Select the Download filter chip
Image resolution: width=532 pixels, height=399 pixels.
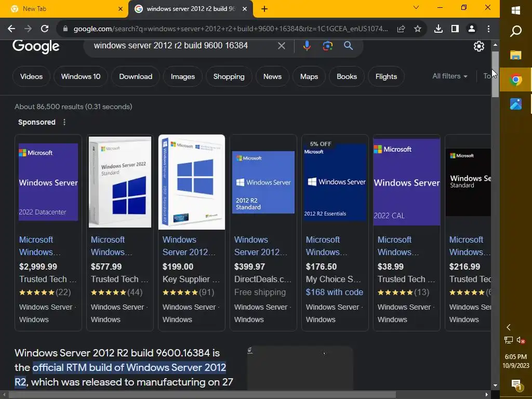(x=136, y=77)
